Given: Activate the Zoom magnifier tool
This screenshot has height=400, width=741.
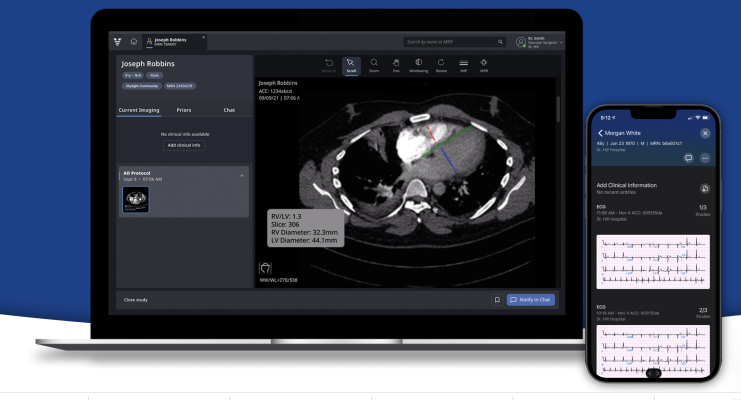Looking at the screenshot, I should (373, 65).
